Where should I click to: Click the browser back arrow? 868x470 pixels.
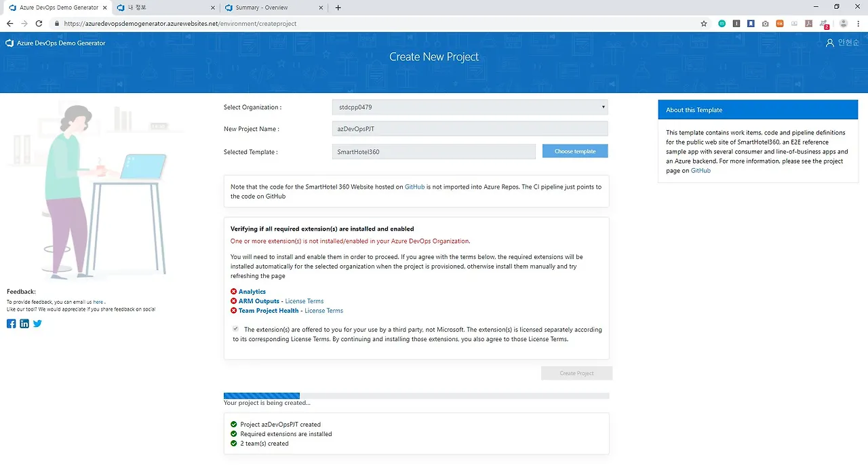9,23
